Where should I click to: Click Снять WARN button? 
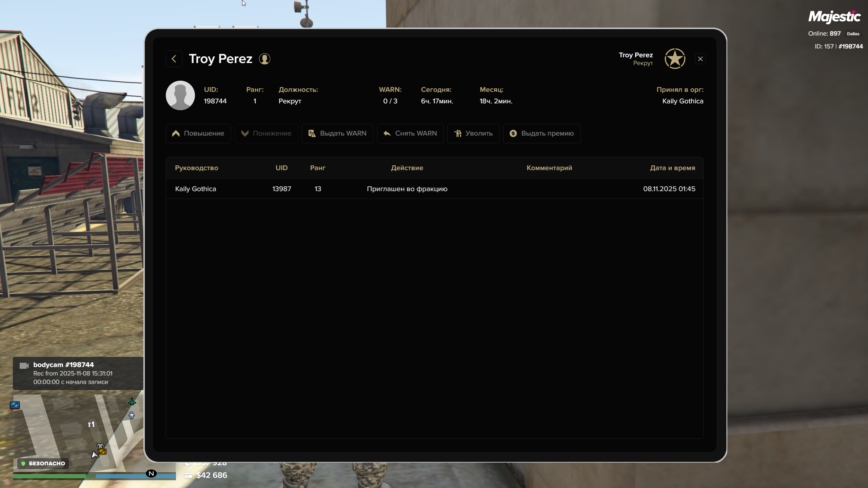(x=410, y=134)
